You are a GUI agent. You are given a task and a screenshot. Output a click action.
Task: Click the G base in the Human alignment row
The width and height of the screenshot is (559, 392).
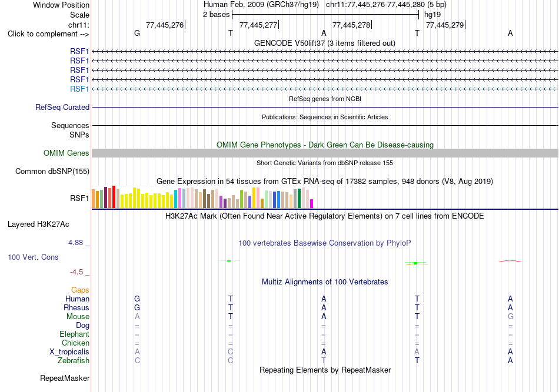click(137, 299)
